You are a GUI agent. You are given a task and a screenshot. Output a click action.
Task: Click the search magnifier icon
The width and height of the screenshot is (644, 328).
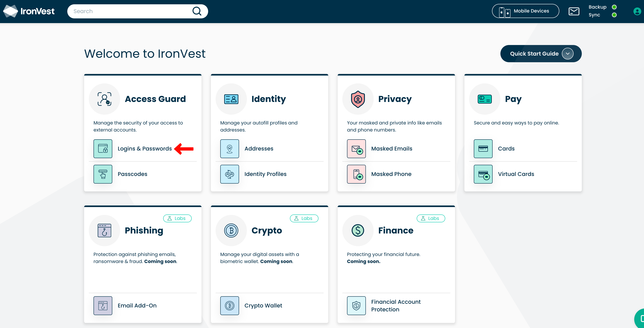point(197,11)
